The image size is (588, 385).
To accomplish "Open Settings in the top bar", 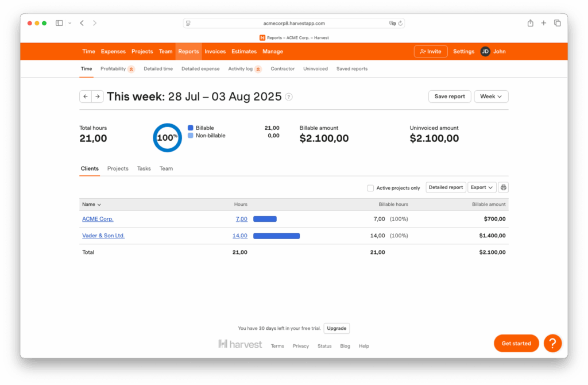I will point(463,51).
